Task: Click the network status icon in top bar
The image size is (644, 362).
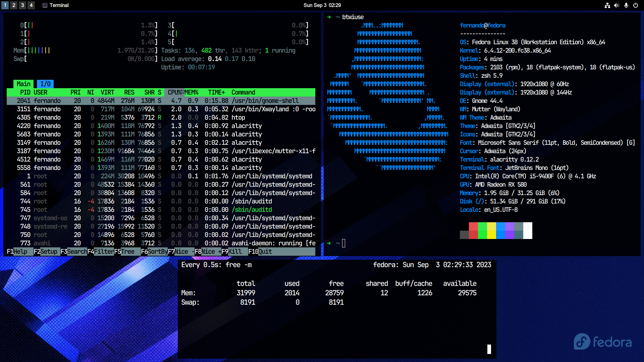Action: point(607,5)
